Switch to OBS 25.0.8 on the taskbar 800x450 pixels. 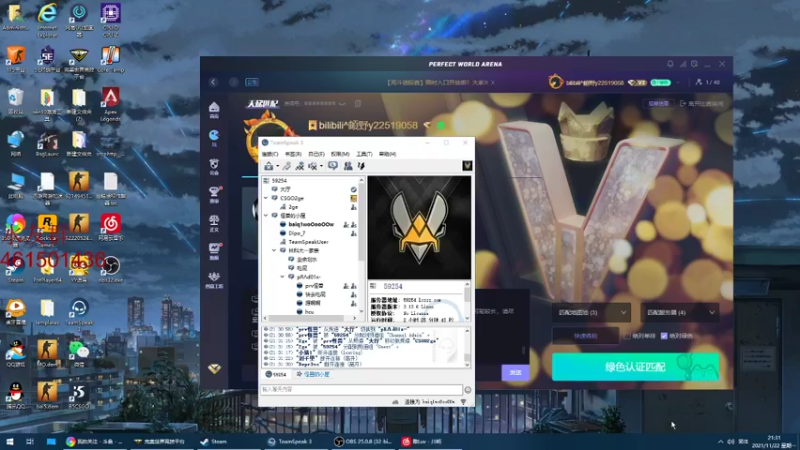click(362, 441)
